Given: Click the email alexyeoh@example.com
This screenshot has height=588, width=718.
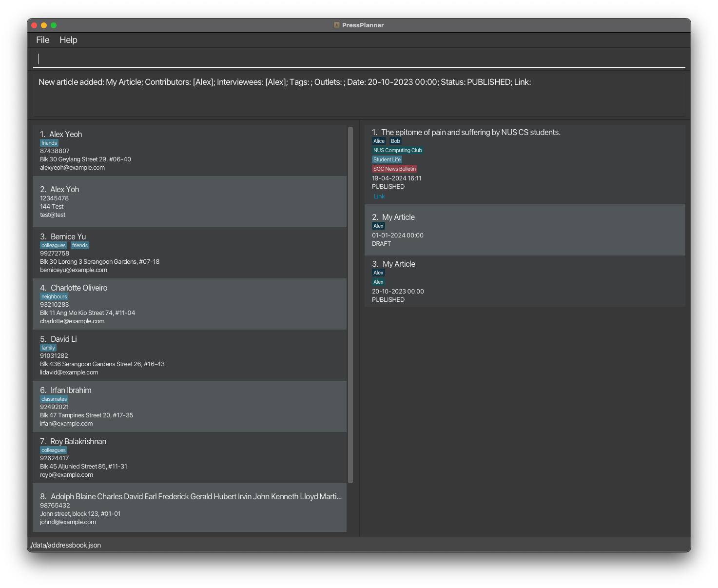Looking at the screenshot, I should click(x=72, y=168).
